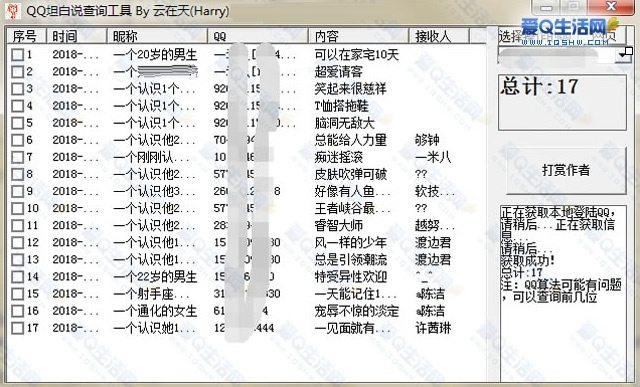This screenshot has height=387, width=640.
Task: Click the 内容 column header
Action: [x=359, y=36]
